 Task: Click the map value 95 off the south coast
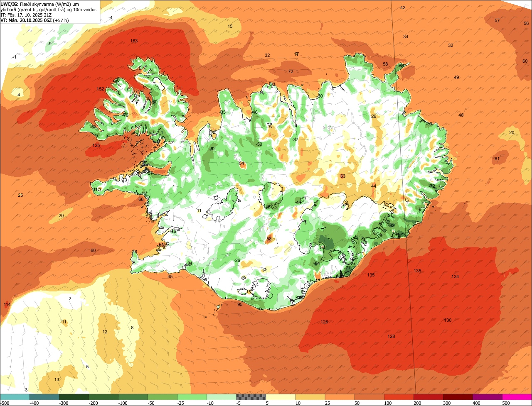(240, 305)
